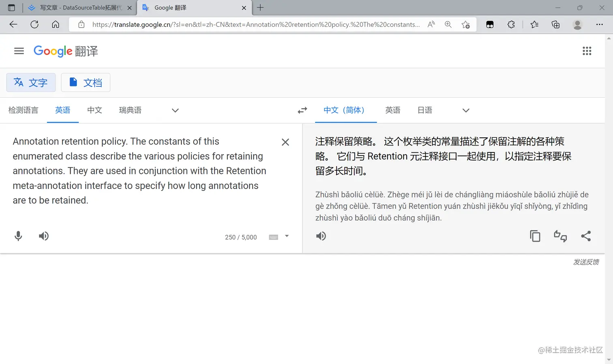
Task: Share the translation
Action: [586, 236]
